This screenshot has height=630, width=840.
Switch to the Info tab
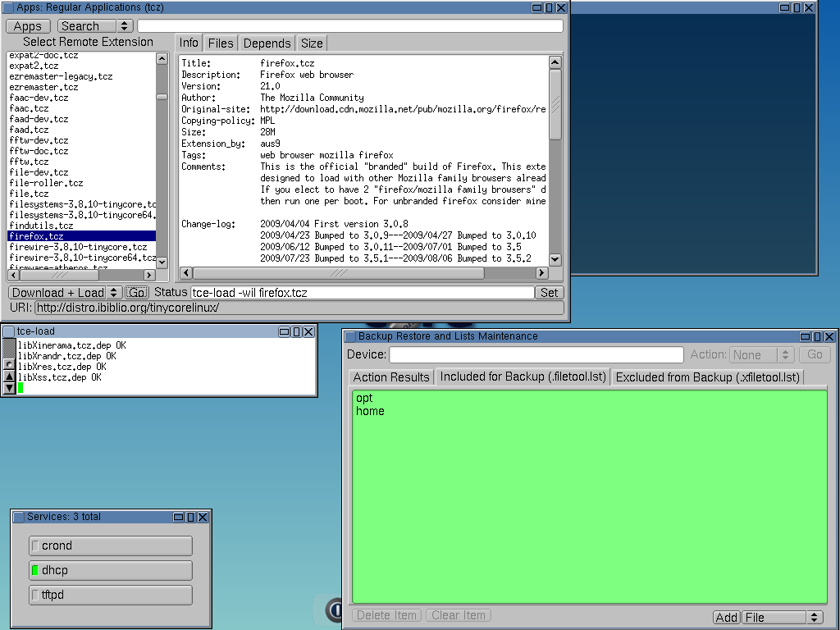tap(189, 43)
